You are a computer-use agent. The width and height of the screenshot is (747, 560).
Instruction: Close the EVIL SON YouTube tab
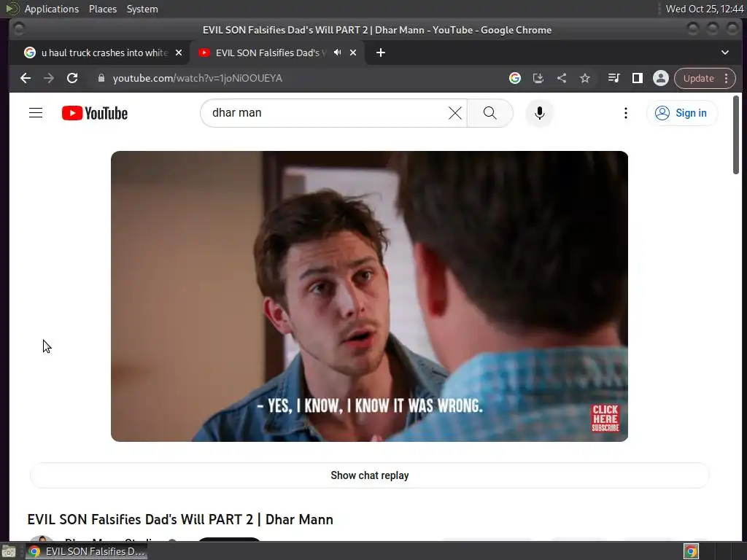(353, 52)
